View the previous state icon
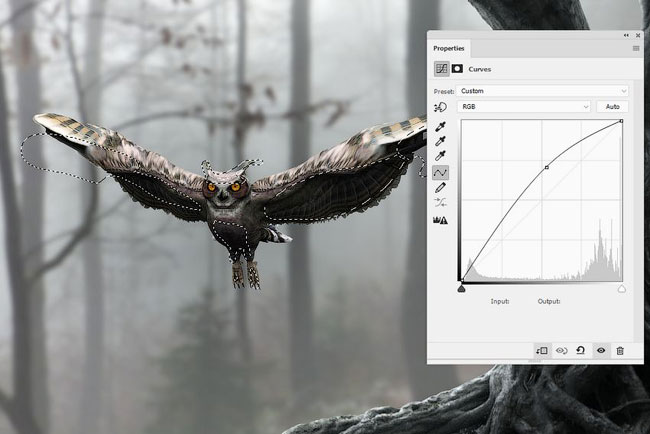Viewport: 650px width, 434px height. click(562, 351)
